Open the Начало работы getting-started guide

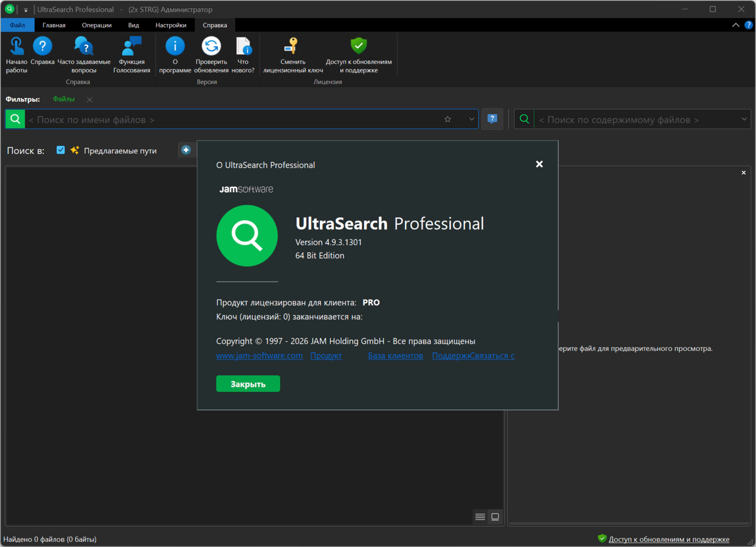(17, 55)
